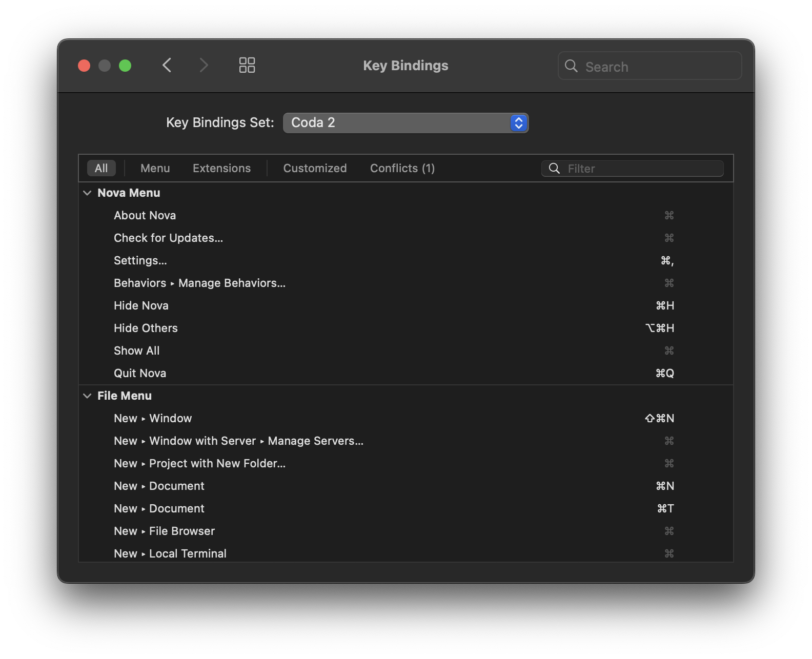Click the ⌘N shortcut for New Document

pos(665,486)
